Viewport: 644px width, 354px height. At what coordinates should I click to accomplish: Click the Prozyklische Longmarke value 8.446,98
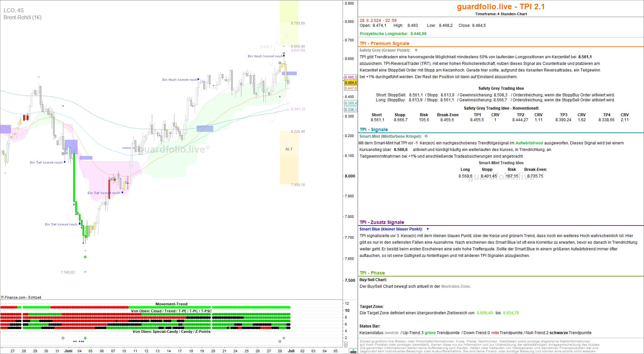click(x=419, y=34)
